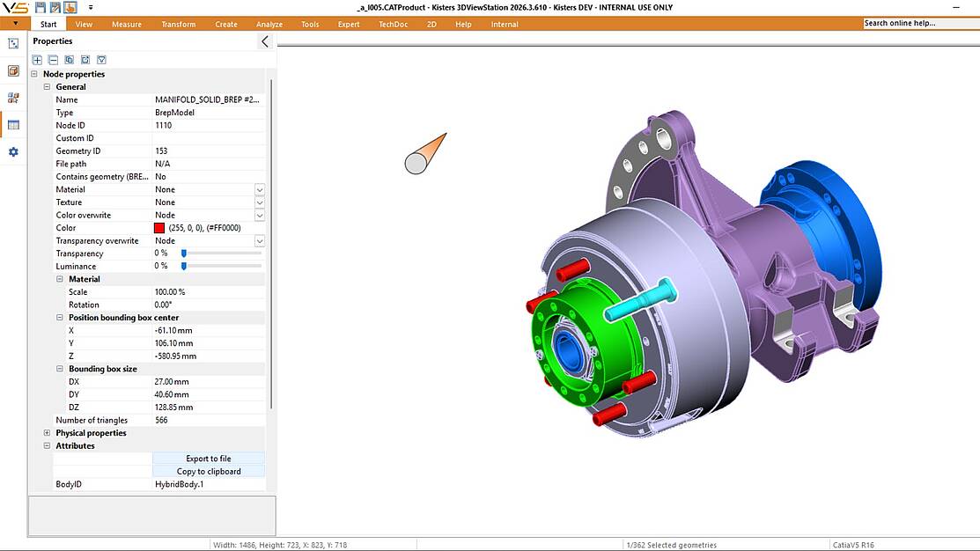
Task: Click the Copy to clipboard button
Action: click(x=209, y=472)
